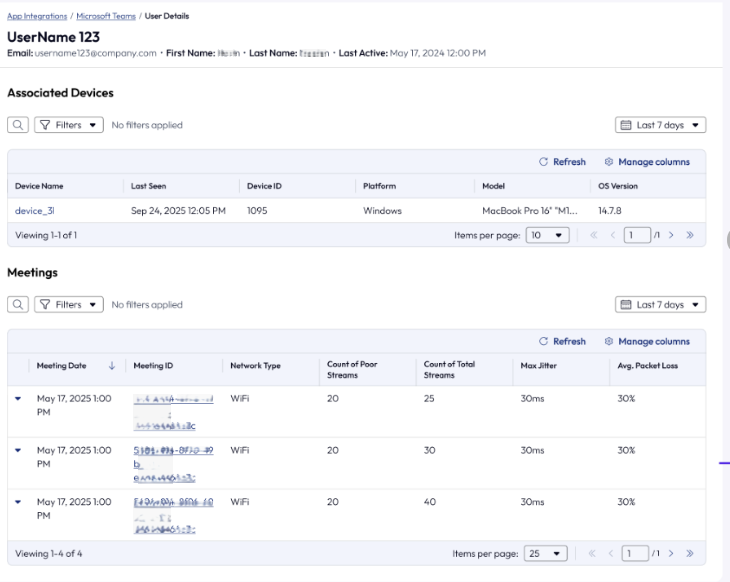Change items per page from 25
This screenshot has width=730, height=582.
tap(546, 554)
